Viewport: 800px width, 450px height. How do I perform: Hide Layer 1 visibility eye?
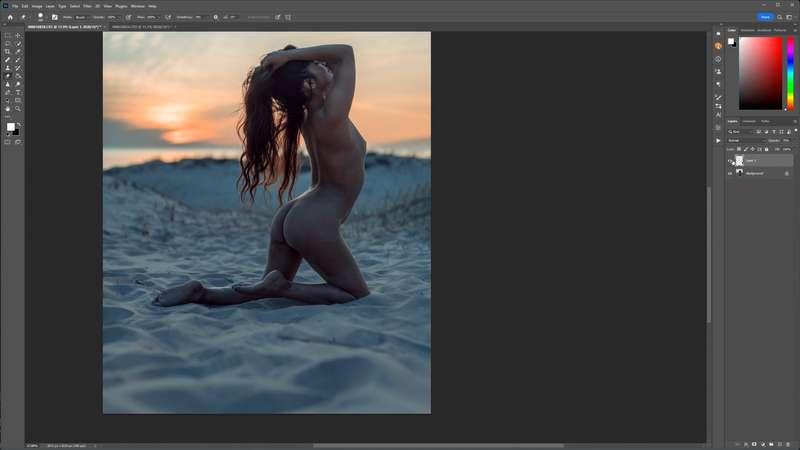click(730, 161)
